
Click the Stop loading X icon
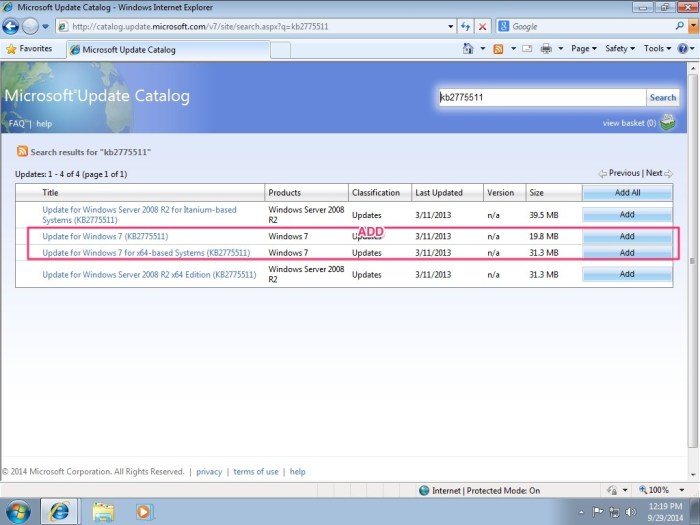click(483, 26)
